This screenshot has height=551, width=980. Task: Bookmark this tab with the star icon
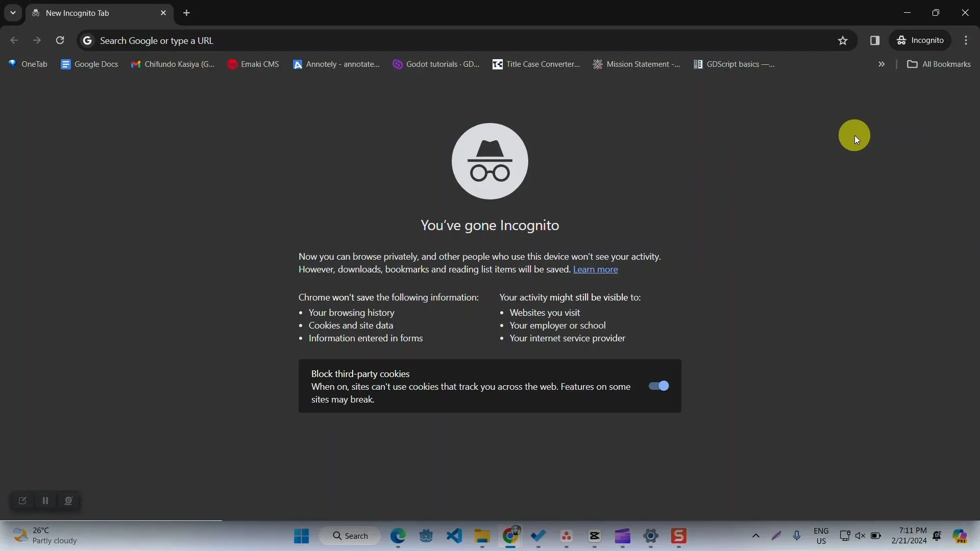coord(843,40)
